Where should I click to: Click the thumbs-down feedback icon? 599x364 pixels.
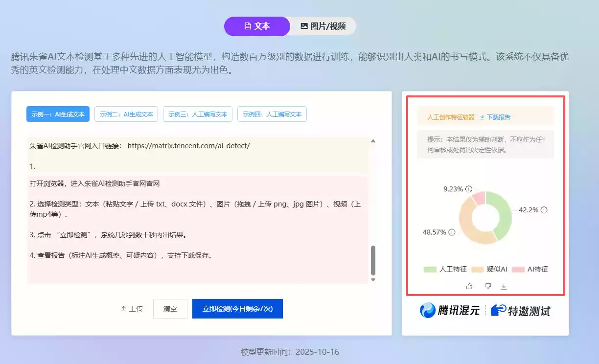[487, 286]
